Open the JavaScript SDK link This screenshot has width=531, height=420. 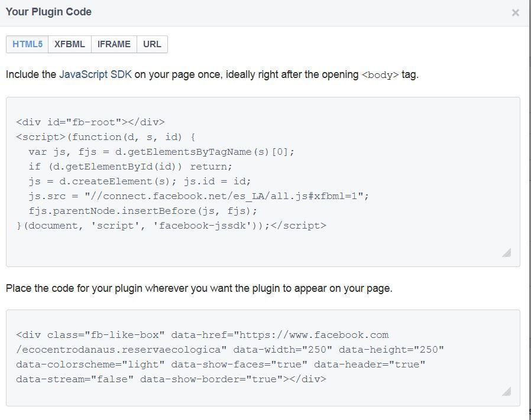click(x=96, y=74)
